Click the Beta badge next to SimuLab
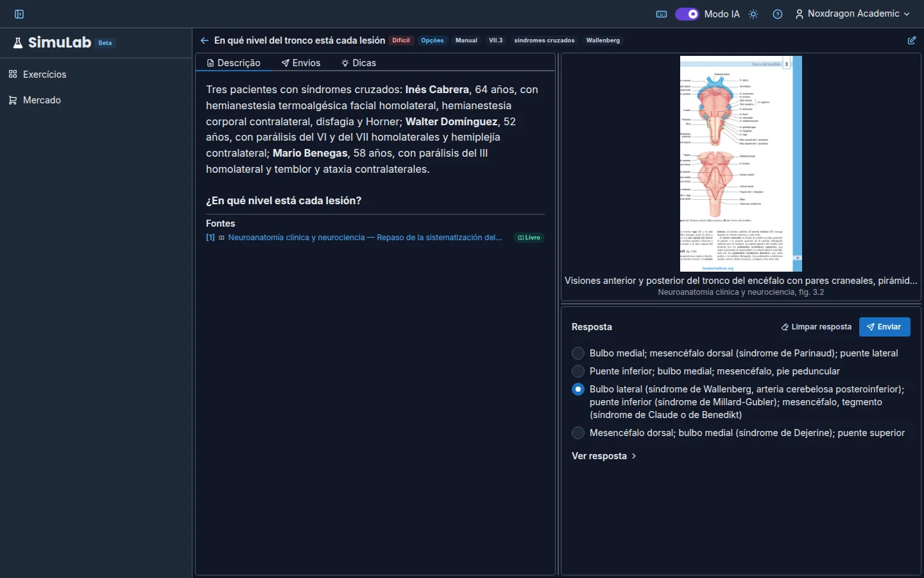 pos(105,43)
